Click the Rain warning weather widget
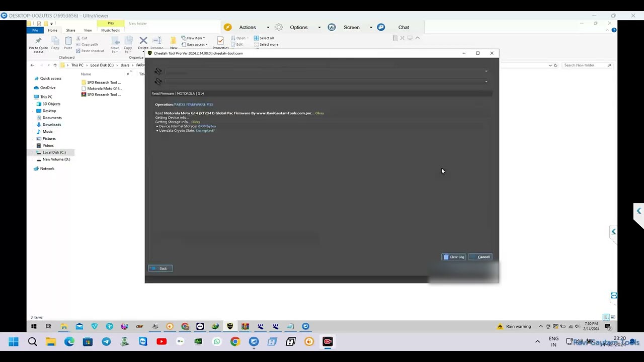644x362 pixels. pos(514,326)
